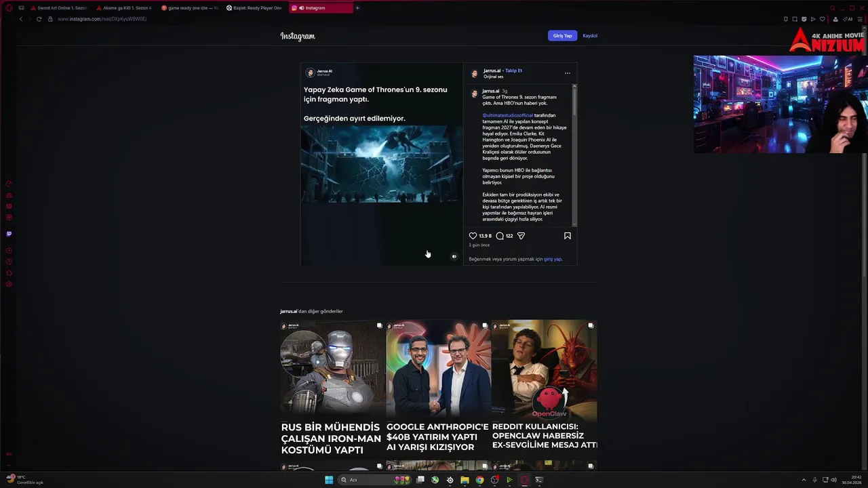This screenshot has width=868, height=488.
Task: Open the player icon in browser toolbar
Action: (x=813, y=19)
